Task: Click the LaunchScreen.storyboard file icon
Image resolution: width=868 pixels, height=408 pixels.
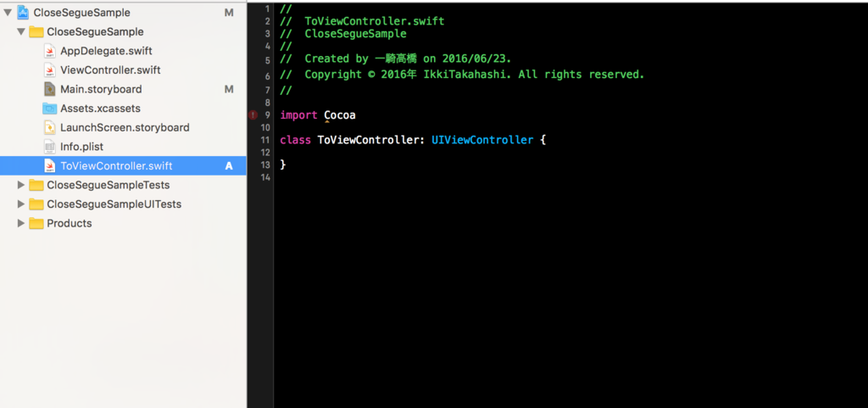Action: [x=50, y=127]
